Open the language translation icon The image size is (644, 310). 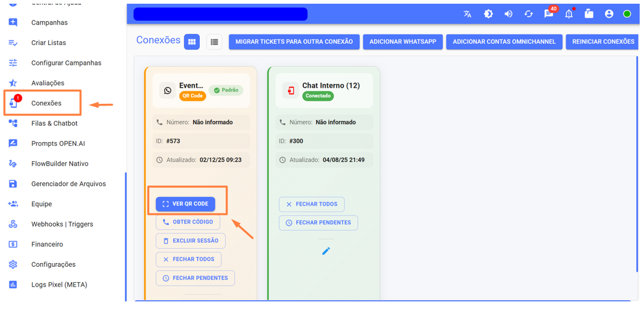click(468, 14)
